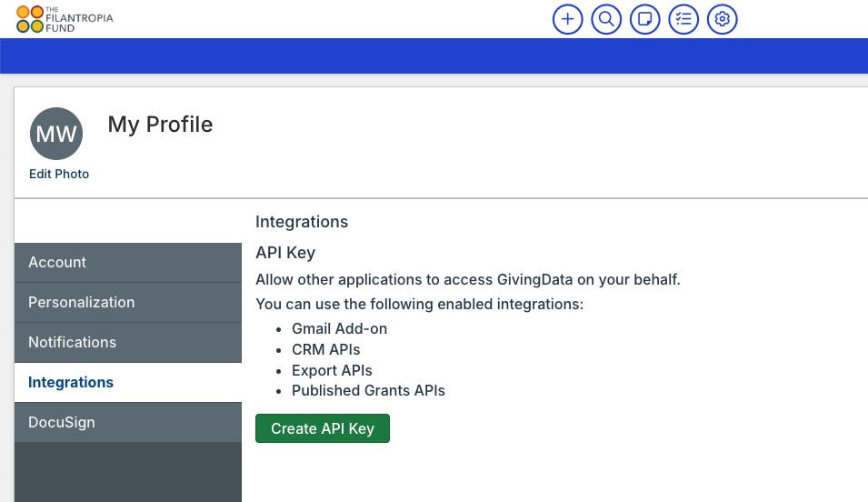Viewport: 868px width, 502px height.
Task: Click the blue navigation bar
Action: [x=434, y=55]
